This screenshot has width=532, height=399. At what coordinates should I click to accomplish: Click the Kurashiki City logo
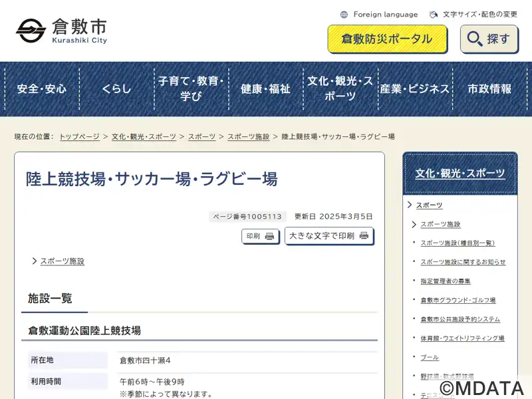point(61,31)
